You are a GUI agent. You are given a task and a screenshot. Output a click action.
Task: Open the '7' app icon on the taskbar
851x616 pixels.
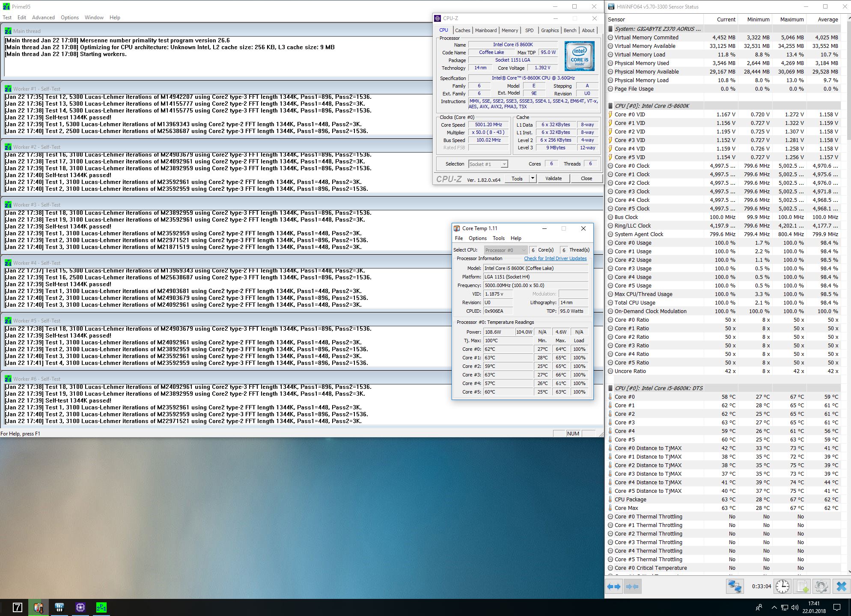click(17, 607)
